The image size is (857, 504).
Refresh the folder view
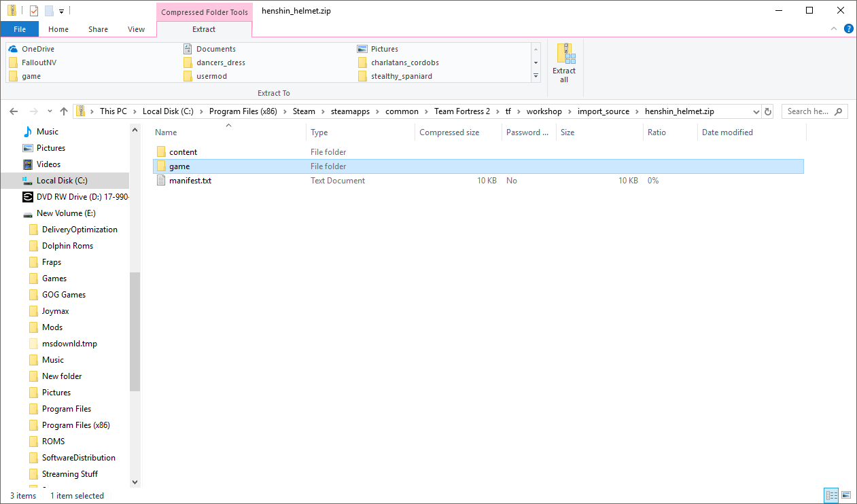pos(768,111)
